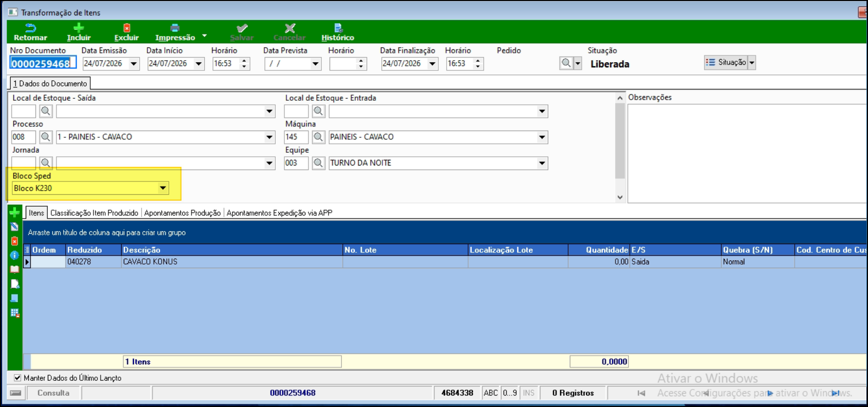The height and width of the screenshot is (407, 868).
Task: Click the sidebar blue info icon
Action: click(x=14, y=255)
